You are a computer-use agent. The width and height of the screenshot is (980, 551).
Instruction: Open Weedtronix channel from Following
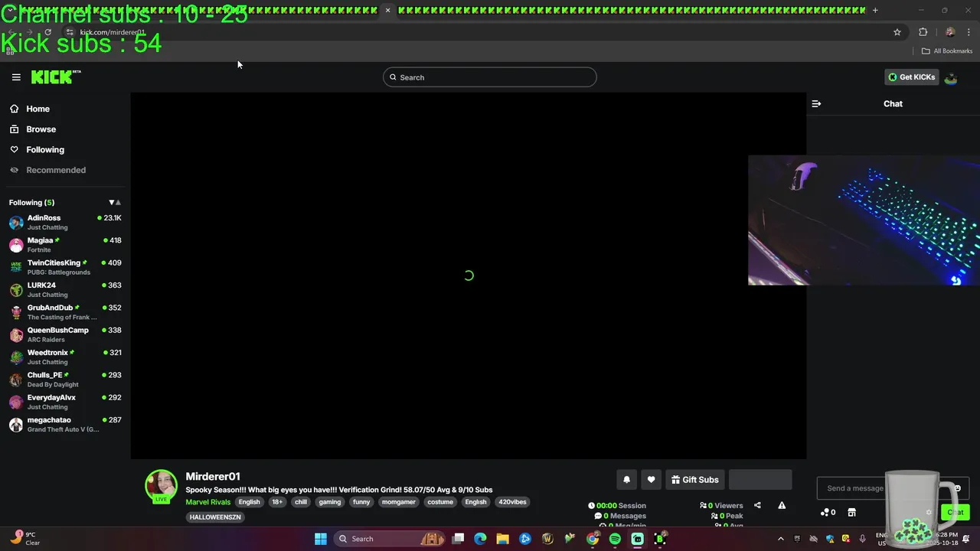pyautogui.click(x=65, y=357)
